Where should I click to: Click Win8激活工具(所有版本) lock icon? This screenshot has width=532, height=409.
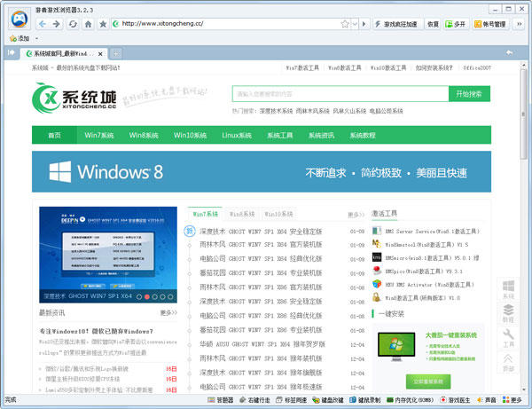(x=377, y=297)
